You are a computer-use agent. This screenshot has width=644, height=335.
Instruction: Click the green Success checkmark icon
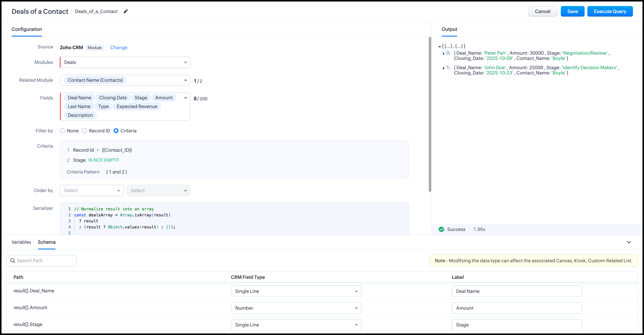pos(441,229)
